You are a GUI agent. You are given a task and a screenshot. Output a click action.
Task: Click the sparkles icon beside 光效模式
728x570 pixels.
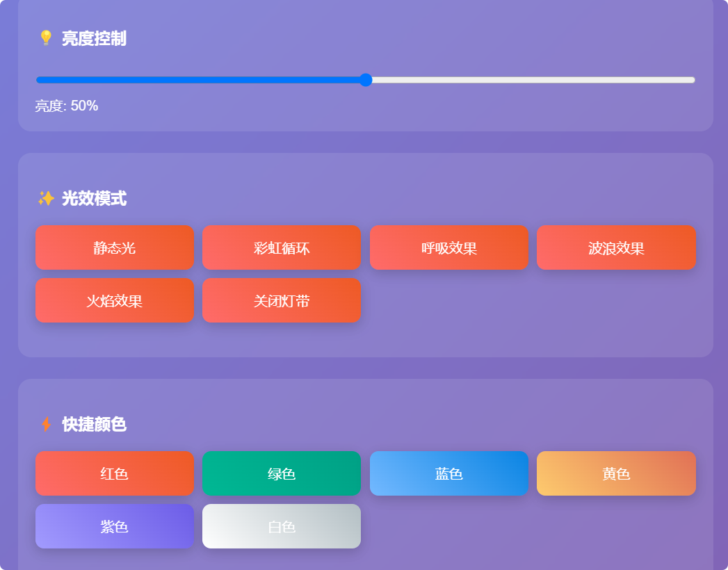[46, 199]
